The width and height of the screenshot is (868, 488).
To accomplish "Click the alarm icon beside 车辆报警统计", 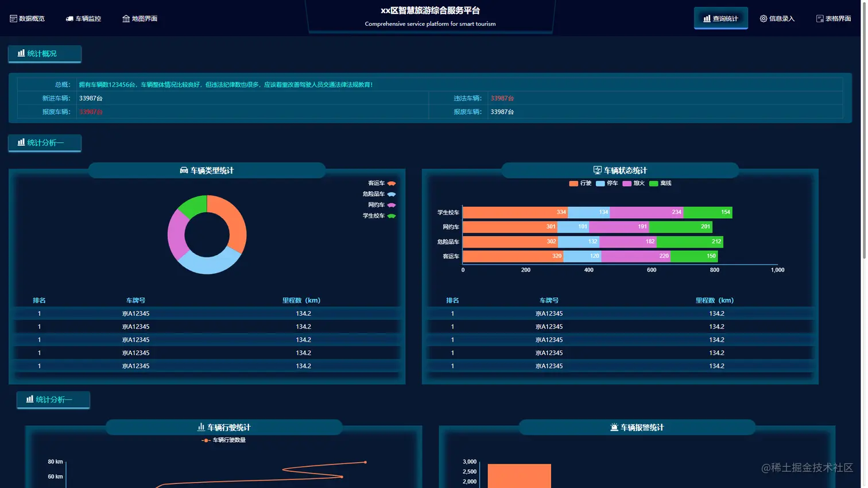I will point(614,427).
